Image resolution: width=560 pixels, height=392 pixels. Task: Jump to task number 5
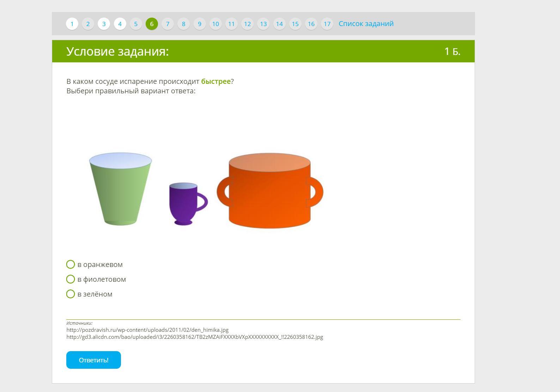(136, 24)
